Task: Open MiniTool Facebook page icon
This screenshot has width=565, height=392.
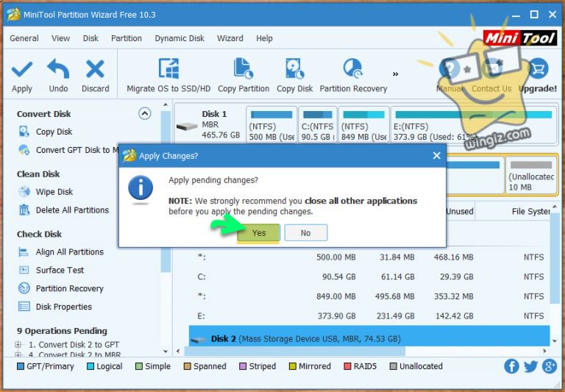Action: click(511, 366)
